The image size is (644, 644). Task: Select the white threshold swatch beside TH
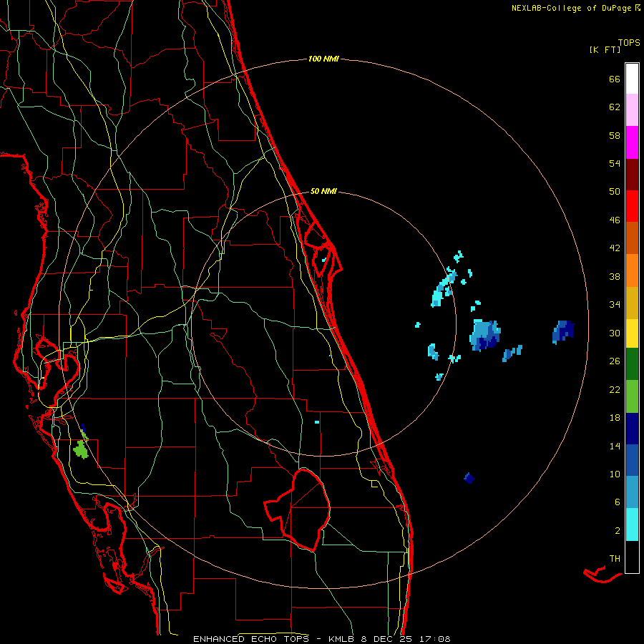[632, 557]
